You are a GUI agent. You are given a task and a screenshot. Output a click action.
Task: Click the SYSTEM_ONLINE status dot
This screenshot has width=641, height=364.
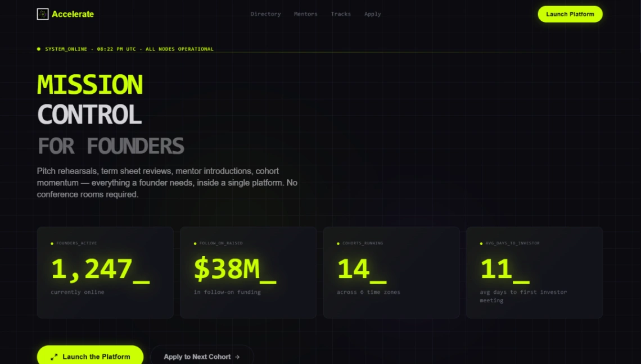pos(39,49)
